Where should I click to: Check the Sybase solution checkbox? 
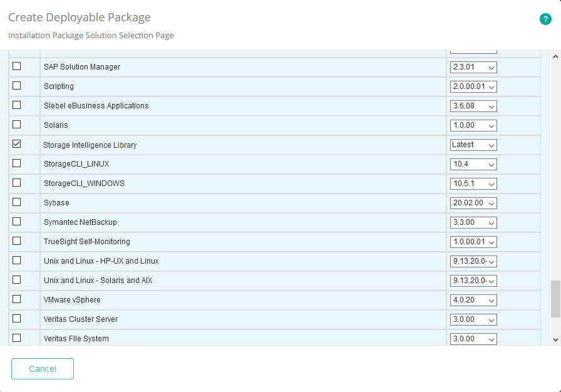(x=17, y=202)
